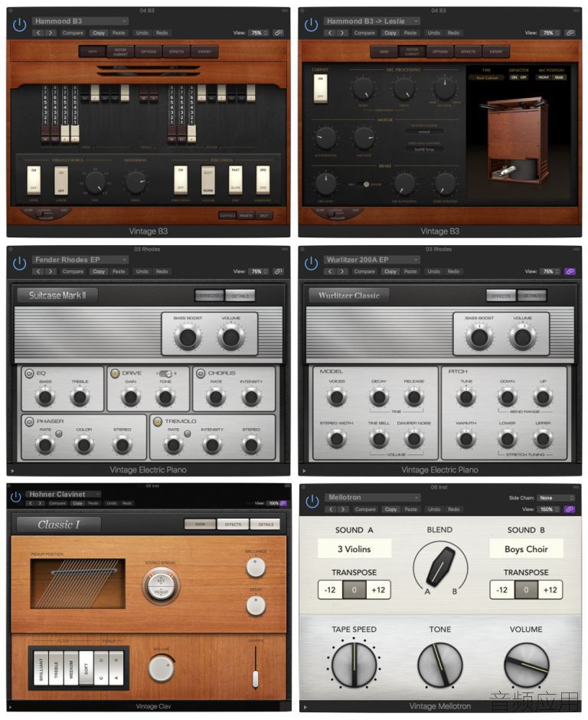Click link icon in Hammond B3 -> Leslie window
Viewport: 588px width, 720px height.
click(570, 33)
